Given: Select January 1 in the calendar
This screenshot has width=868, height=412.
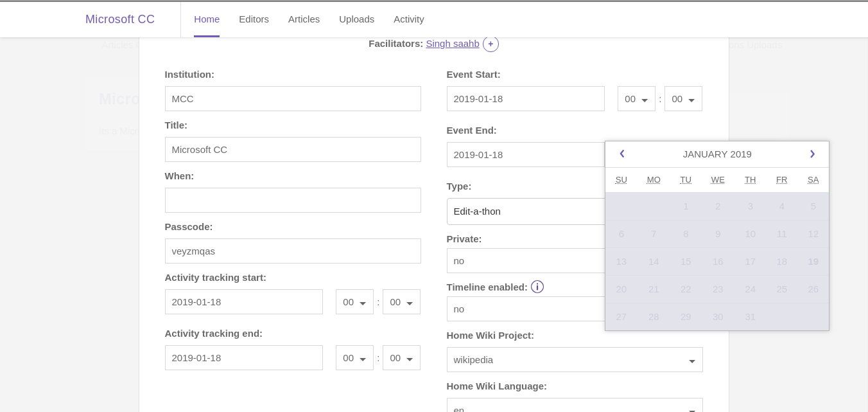Looking at the screenshot, I should (x=686, y=206).
